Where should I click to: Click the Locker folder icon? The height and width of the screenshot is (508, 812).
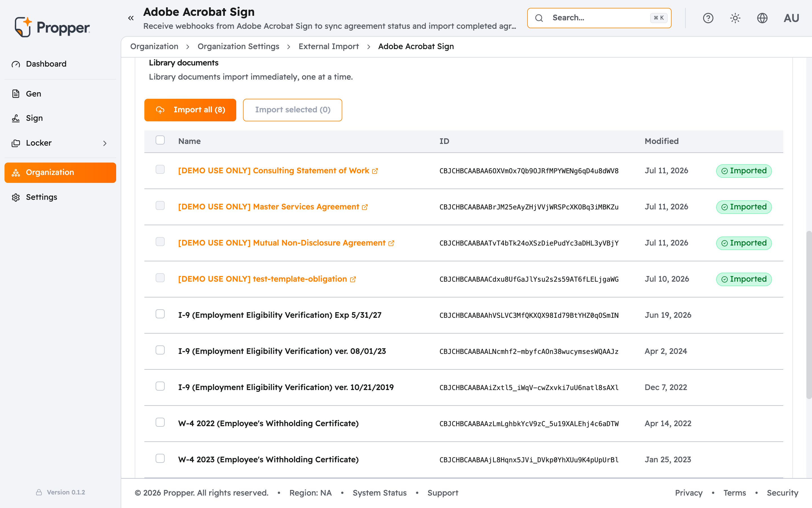(16, 143)
